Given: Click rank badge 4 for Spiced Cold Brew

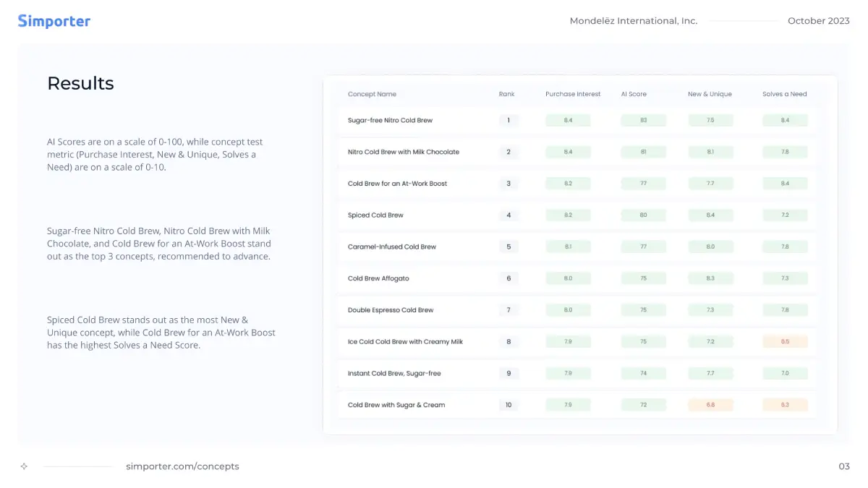Looking at the screenshot, I should click(x=509, y=215).
